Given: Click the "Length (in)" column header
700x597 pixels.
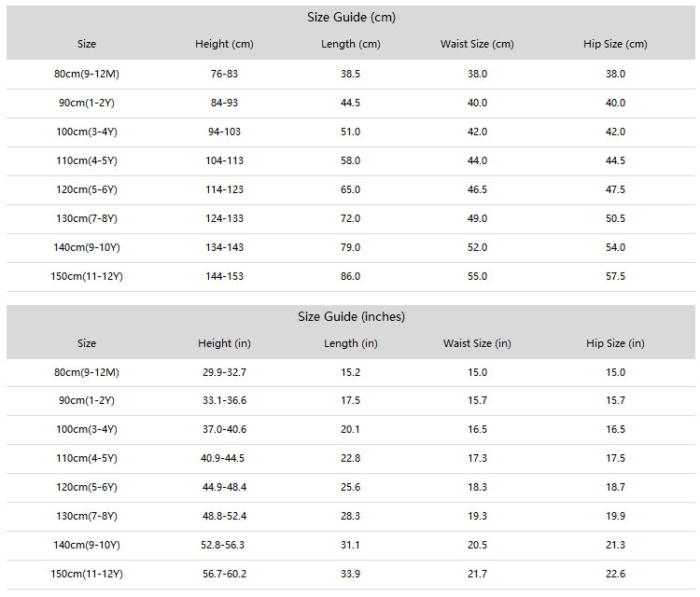Looking at the screenshot, I should coord(351,343).
